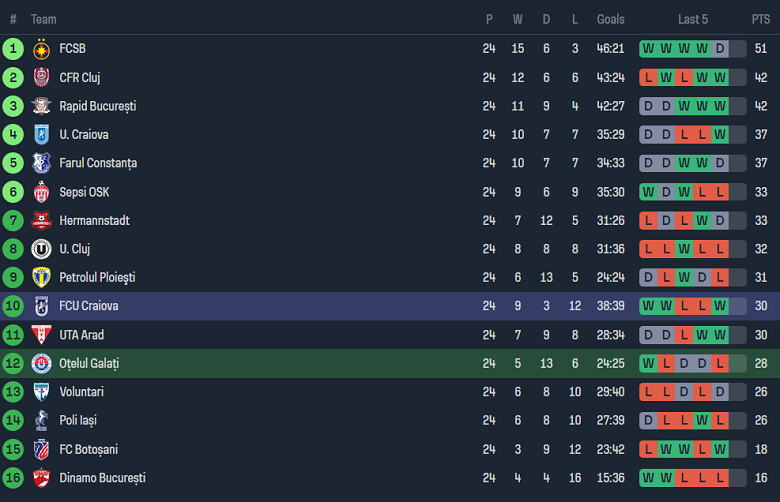Screen dimensions: 780x502
Task: Click the Rapid București team logo
Action: tap(41, 106)
